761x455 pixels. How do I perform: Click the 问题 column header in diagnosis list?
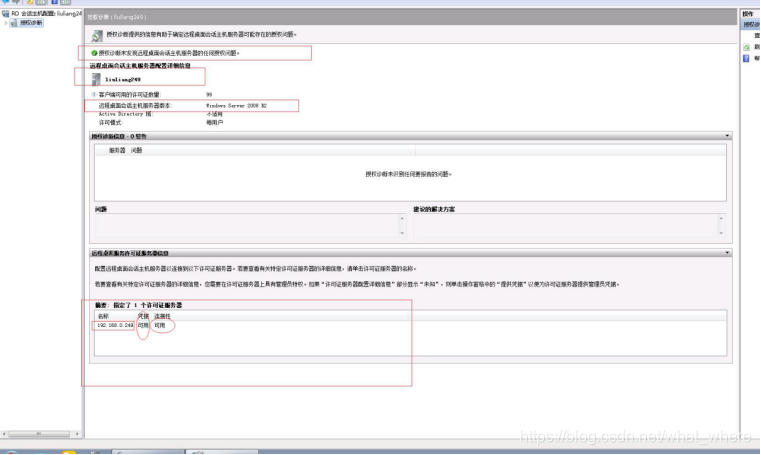pos(136,150)
